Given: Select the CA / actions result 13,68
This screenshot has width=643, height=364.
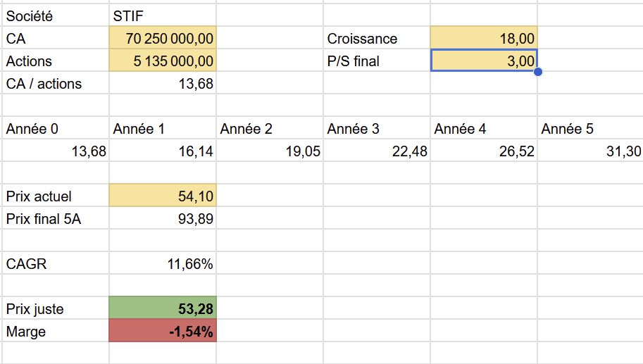Looking at the screenshot, I should point(163,84).
